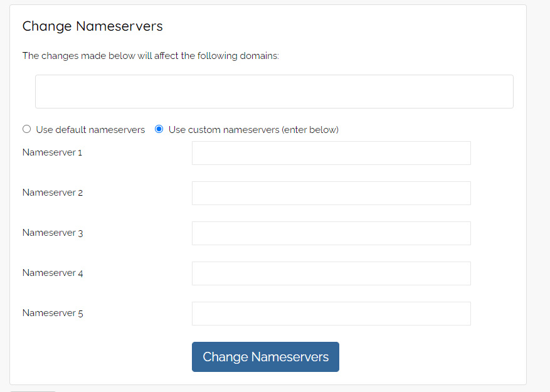The image size is (550, 392).
Task: Focus the Nameserver 2 input field
Action: click(331, 193)
